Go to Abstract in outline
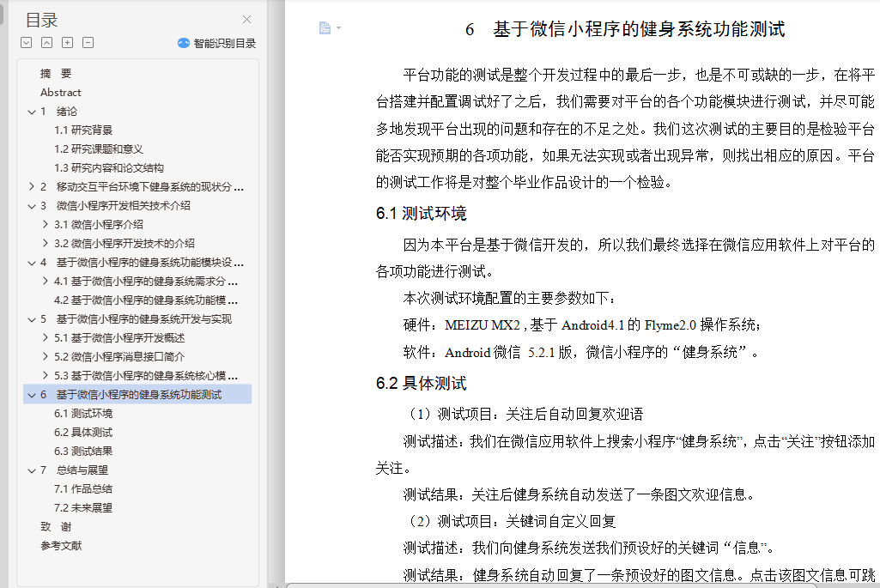 coord(61,93)
